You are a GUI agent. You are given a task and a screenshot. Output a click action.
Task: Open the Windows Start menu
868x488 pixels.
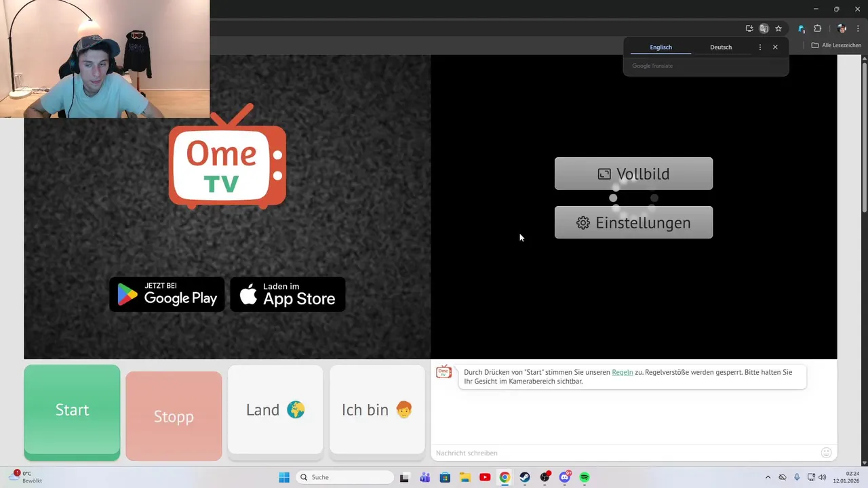[x=284, y=477]
